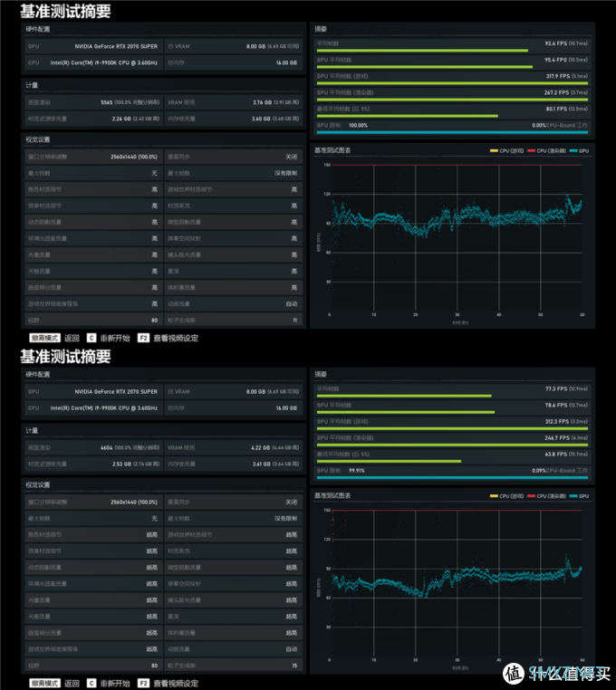Image resolution: width=616 pixels, height=690 pixels.
Task: Open 查看视频设定 in the 93.4 FPS summary
Action: coord(176,338)
